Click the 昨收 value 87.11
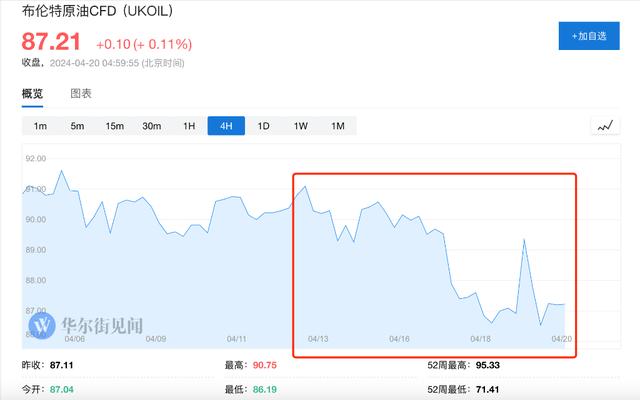The width and height of the screenshot is (640, 400). pyautogui.click(x=62, y=365)
